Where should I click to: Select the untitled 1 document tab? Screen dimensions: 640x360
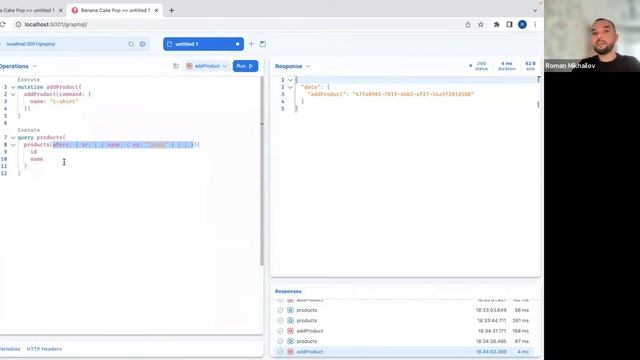point(203,44)
